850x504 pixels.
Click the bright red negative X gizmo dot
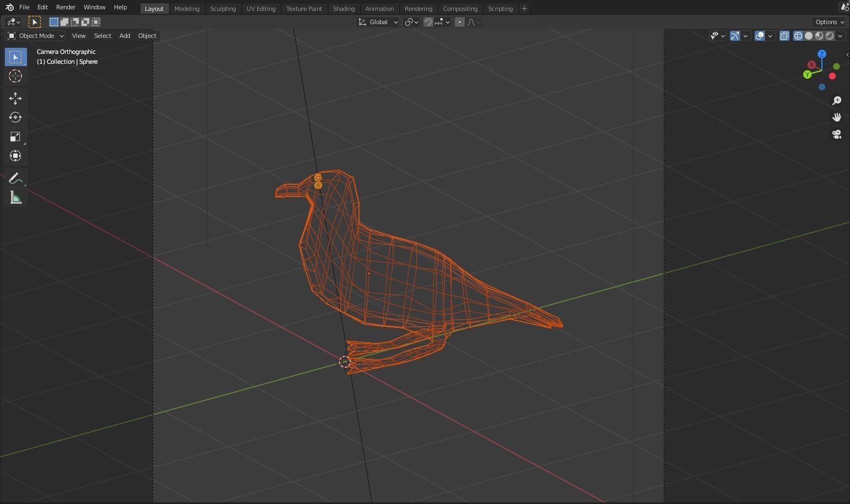(x=832, y=76)
